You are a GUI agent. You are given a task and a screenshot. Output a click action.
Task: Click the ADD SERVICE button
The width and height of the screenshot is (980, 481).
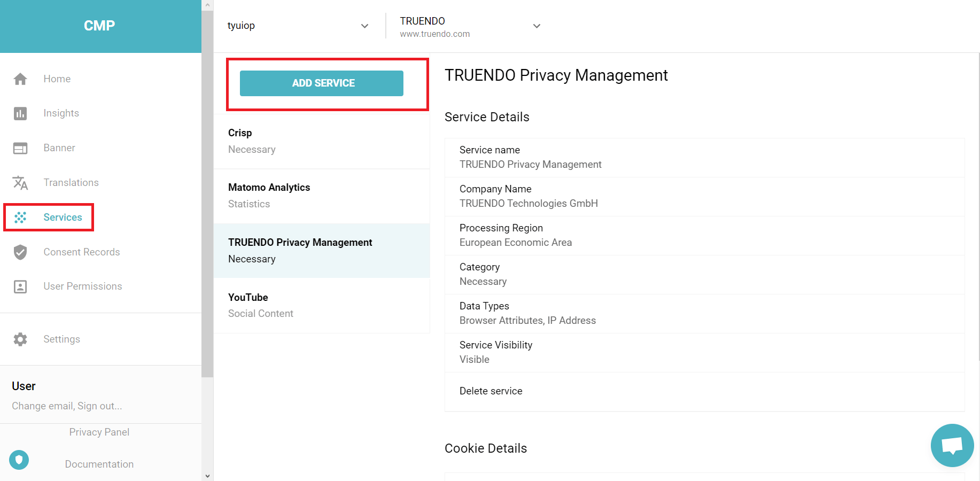[x=321, y=83]
